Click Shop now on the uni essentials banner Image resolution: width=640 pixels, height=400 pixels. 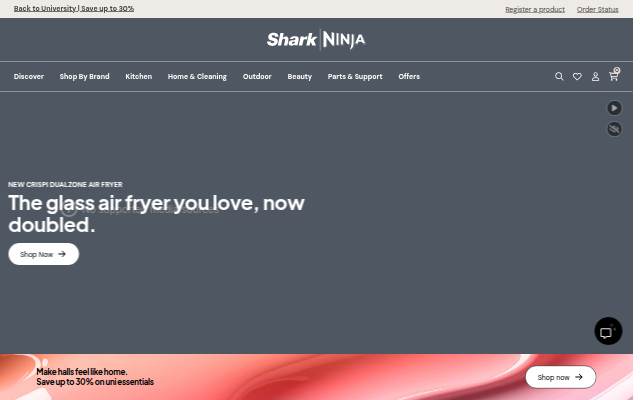[560, 377]
